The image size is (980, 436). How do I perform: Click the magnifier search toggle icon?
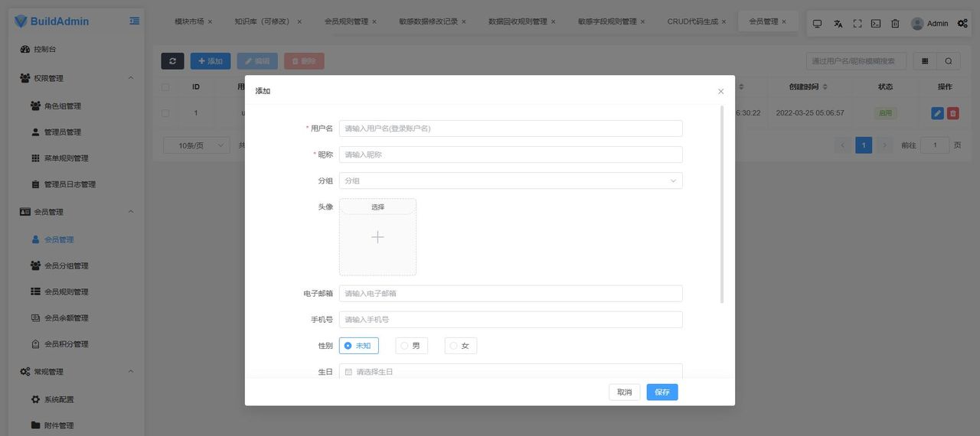pos(949,61)
